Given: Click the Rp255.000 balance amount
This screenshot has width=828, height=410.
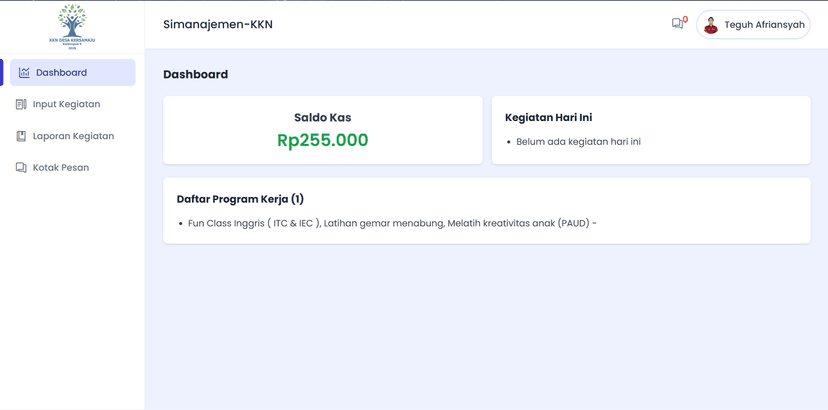Looking at the screenshot, I should [x=322, y=141].
